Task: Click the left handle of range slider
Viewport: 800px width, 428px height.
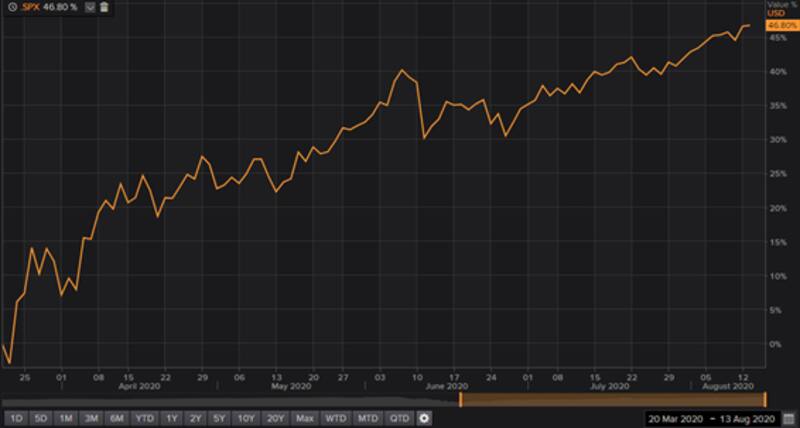Action: 460,399
